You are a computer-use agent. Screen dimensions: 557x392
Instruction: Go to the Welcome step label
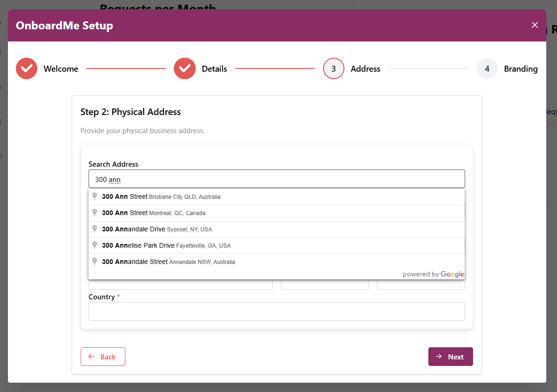tap(61, 69)
